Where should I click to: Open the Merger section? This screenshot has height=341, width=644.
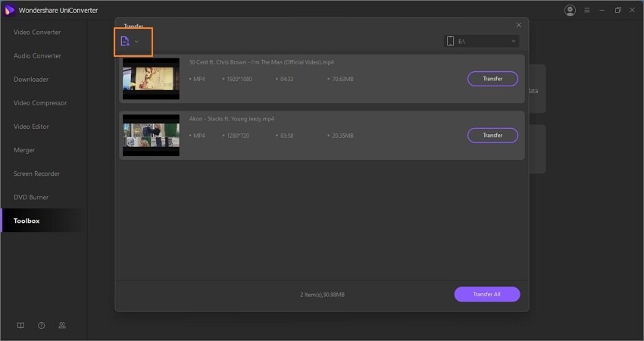(x=24, y=150)
